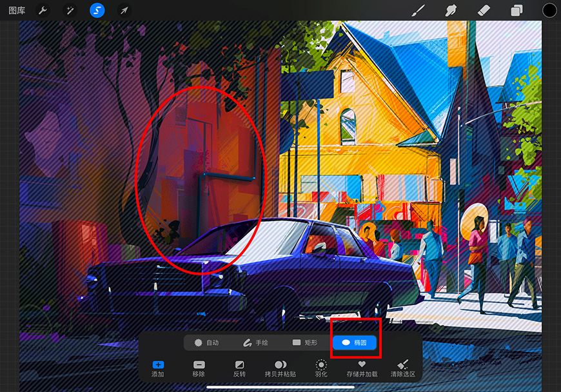
Task: Open the Adjustments magic wand menu
Action: point(70,11)
